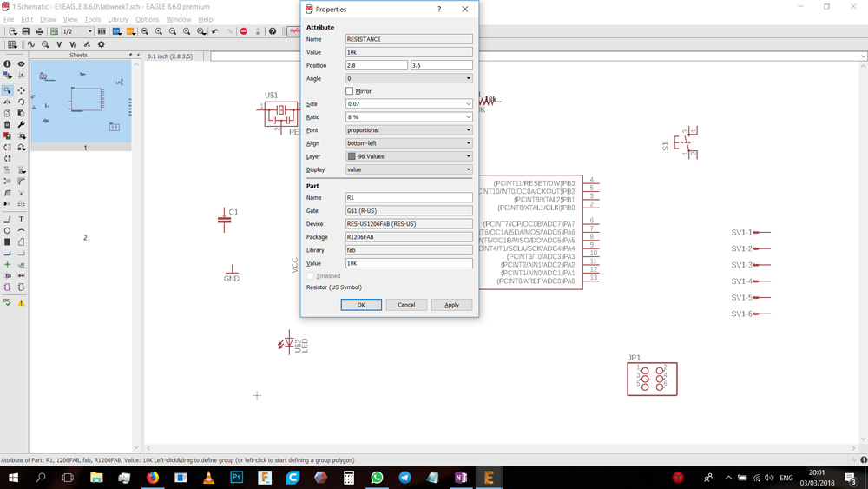868x489 pixels.
Task: Select the Delete trash can tool
Action: [7, 124]
